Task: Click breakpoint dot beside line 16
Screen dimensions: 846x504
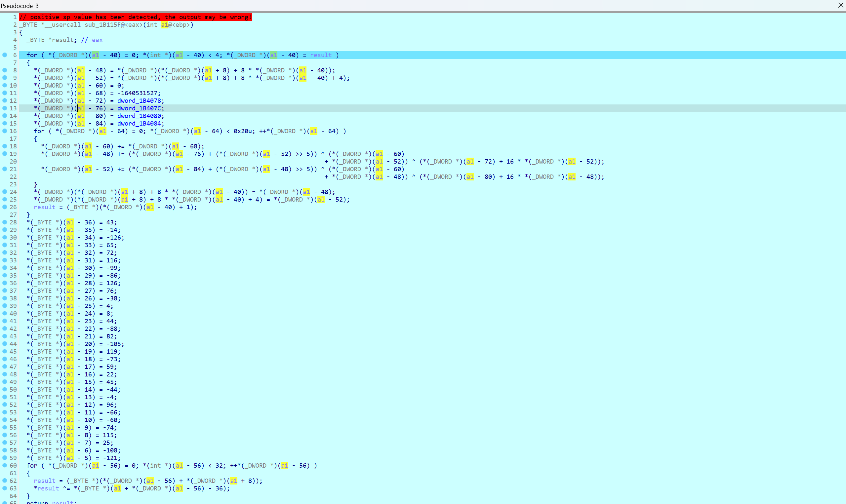Action: click(5, 131)
